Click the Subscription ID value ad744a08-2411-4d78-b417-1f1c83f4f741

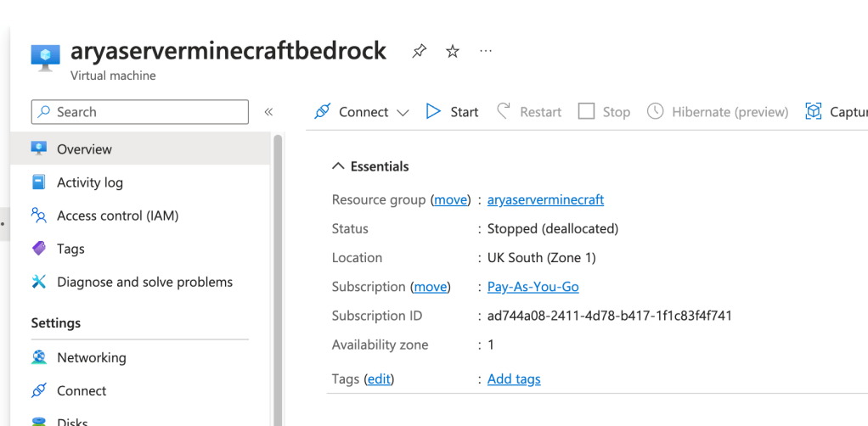pyautogui.click(x=610, y=316)
